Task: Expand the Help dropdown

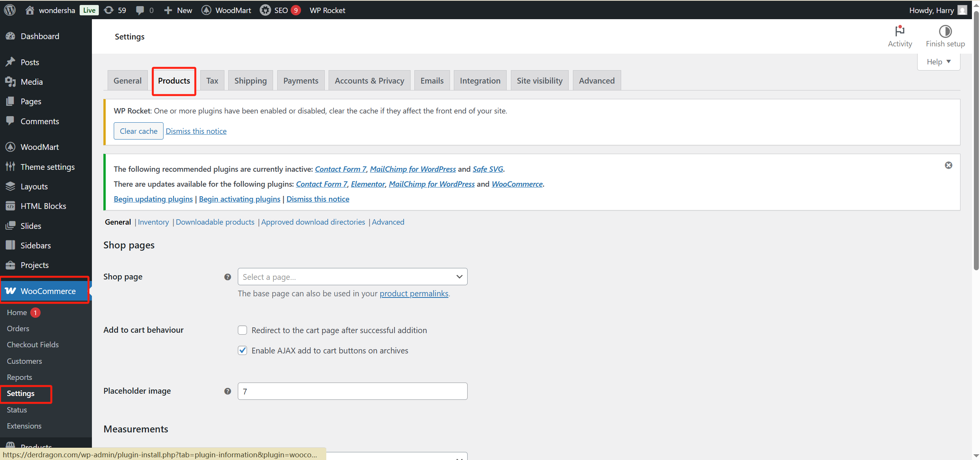Action: 938,62
